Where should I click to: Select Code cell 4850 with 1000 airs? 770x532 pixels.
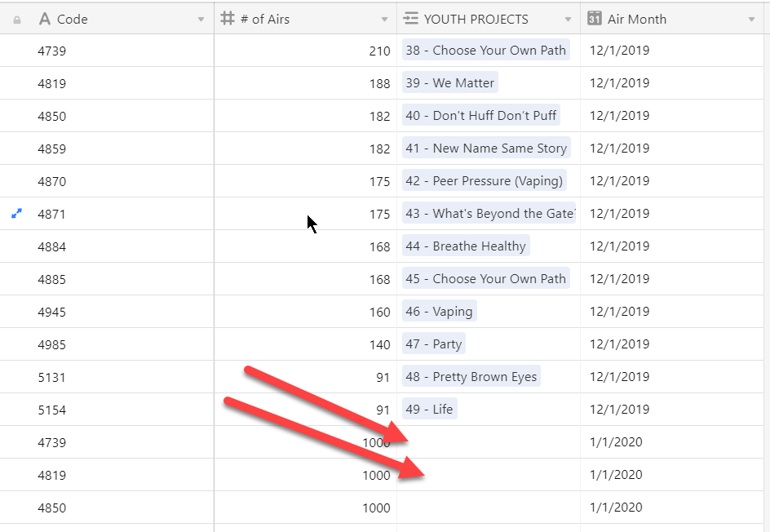107,508
